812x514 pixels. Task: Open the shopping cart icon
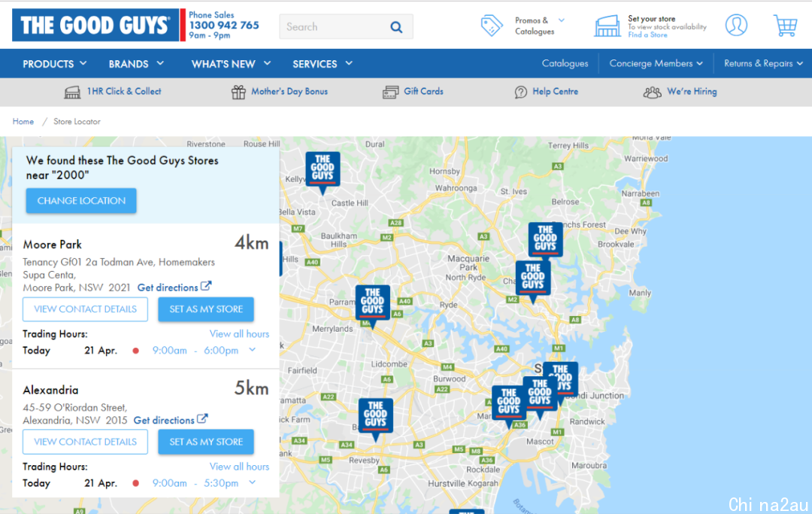coord(785,26)
